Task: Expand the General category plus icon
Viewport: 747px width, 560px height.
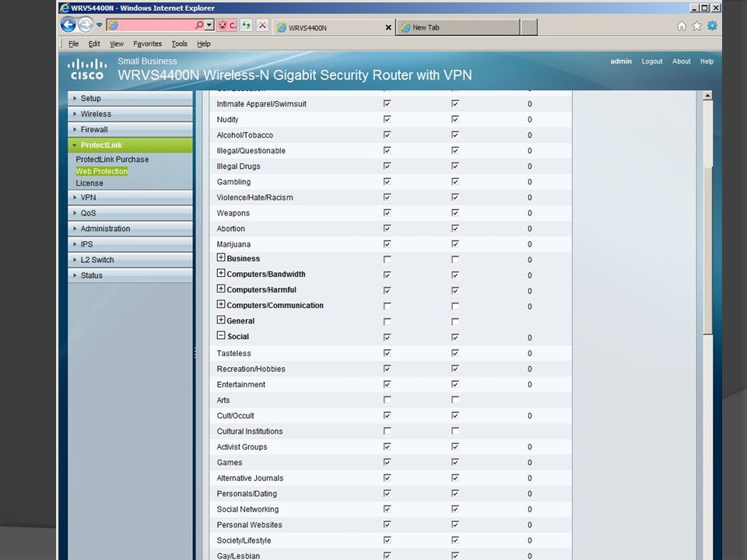Action: pyautogui.click(x=221, y=320)
